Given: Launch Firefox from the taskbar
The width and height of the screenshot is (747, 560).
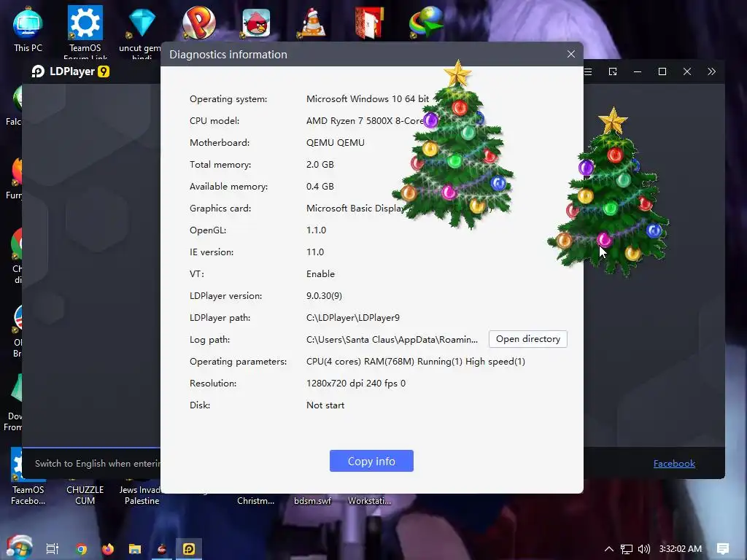Looking at the screenshot, I should 108,549.
